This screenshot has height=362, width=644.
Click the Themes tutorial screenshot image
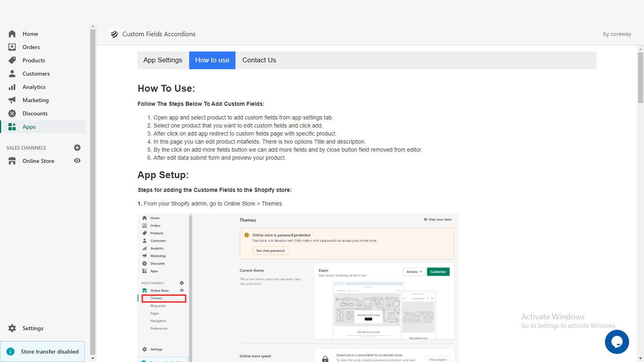[298, 287]
